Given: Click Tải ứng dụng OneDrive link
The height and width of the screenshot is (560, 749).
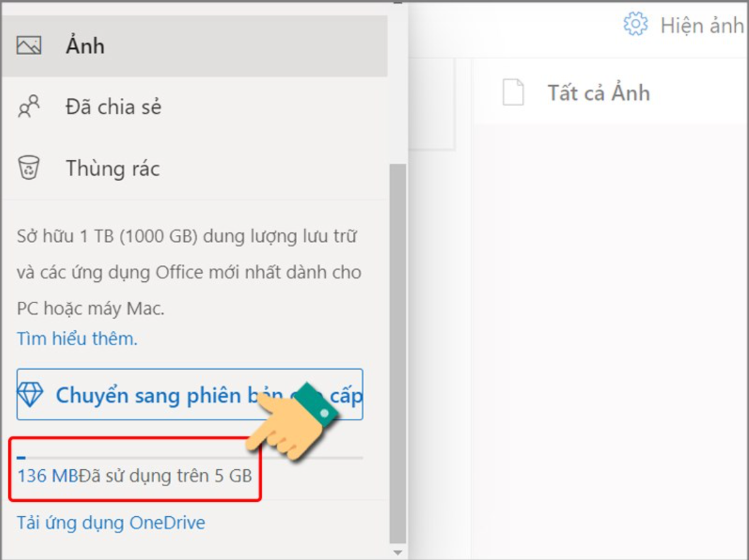Looking at the screenshot, I should (111, 523).
